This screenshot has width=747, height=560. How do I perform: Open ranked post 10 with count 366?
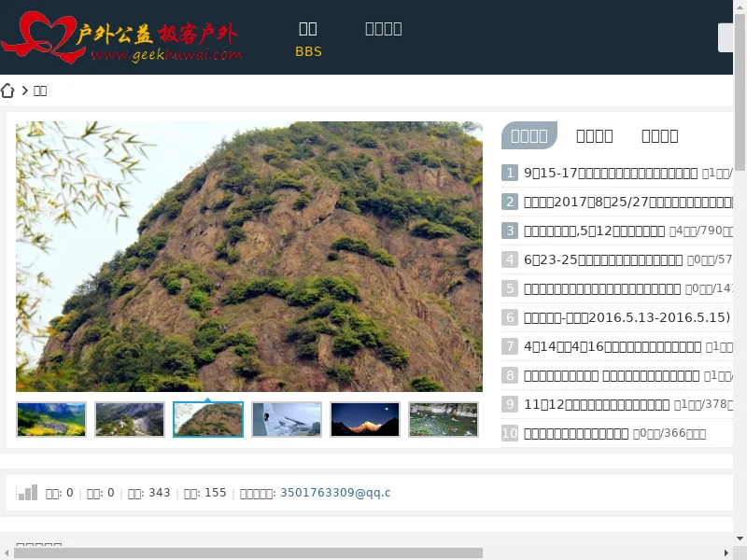click(576, 433)
